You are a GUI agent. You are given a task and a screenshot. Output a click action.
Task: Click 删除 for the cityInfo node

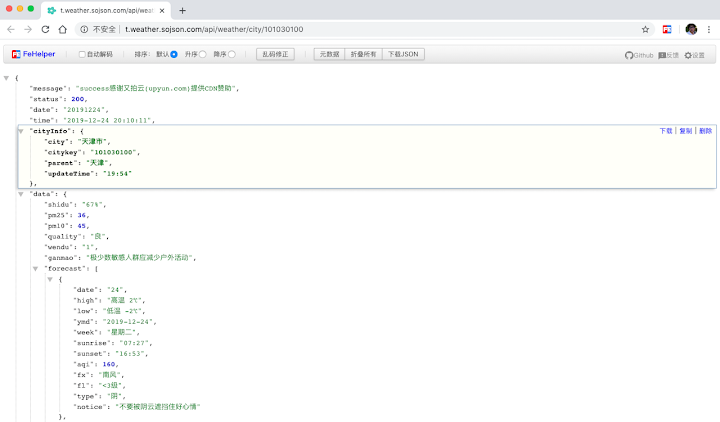705,131
